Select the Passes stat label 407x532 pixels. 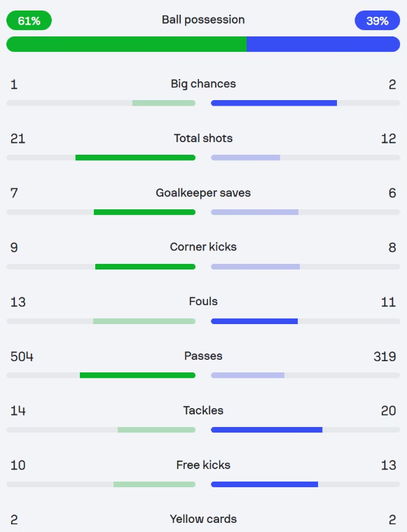coord(203,356)
